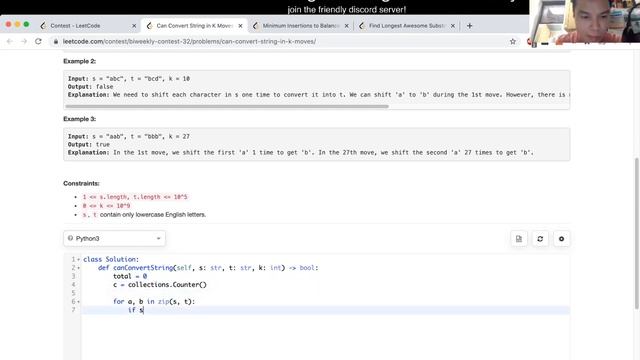The width and height of the screenshot is (640, 360).
Task: Click 'c = collections.Counter()' line
Action: (160, 285)
